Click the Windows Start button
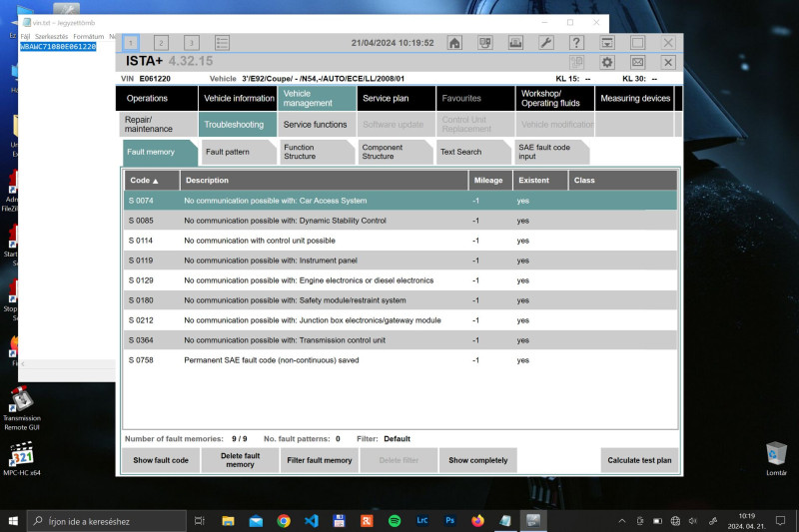This screenshot has height=532, width=799. [x=13, y=521]
